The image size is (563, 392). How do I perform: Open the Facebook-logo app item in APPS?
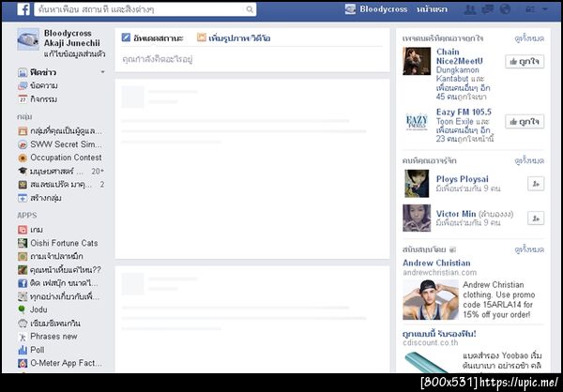[58, 283]
